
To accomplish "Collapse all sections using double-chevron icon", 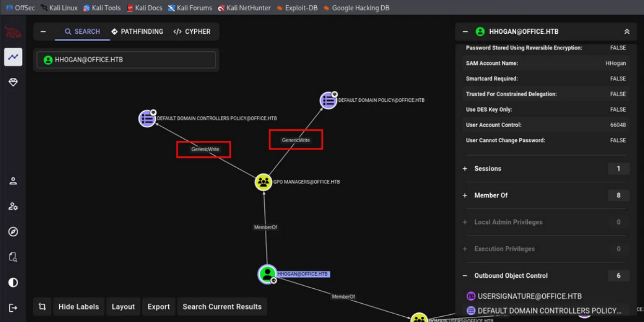I will pos(627,32).
